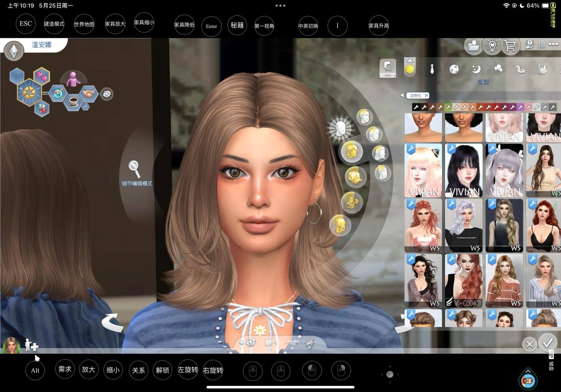Select the V-OS0408 red hair thumbnail
Screen dimensions: 561x392
click(x=464, y=281)
